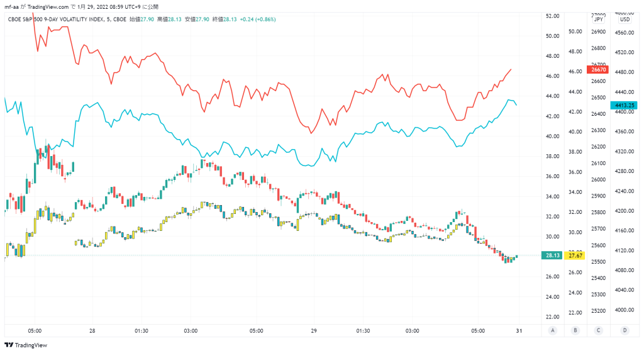644x353 pixels.
Task: Select price scale C button
Action: tap(599, 330)
